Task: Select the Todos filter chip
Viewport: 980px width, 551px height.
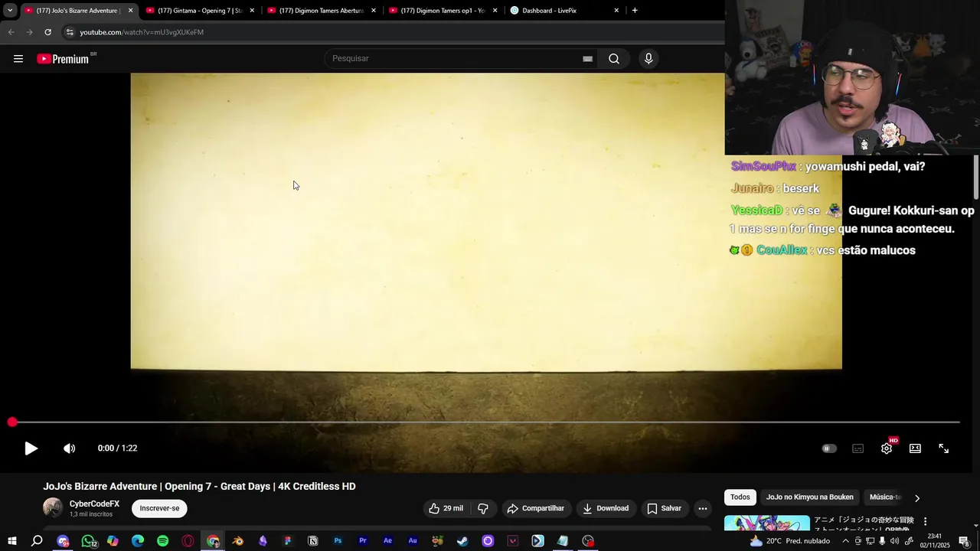Action: pyautogui.click(x=740, y=497)
